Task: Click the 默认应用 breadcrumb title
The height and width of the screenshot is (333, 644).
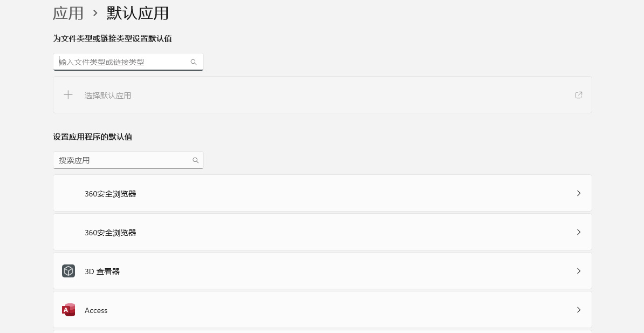Action: (138, 13)
